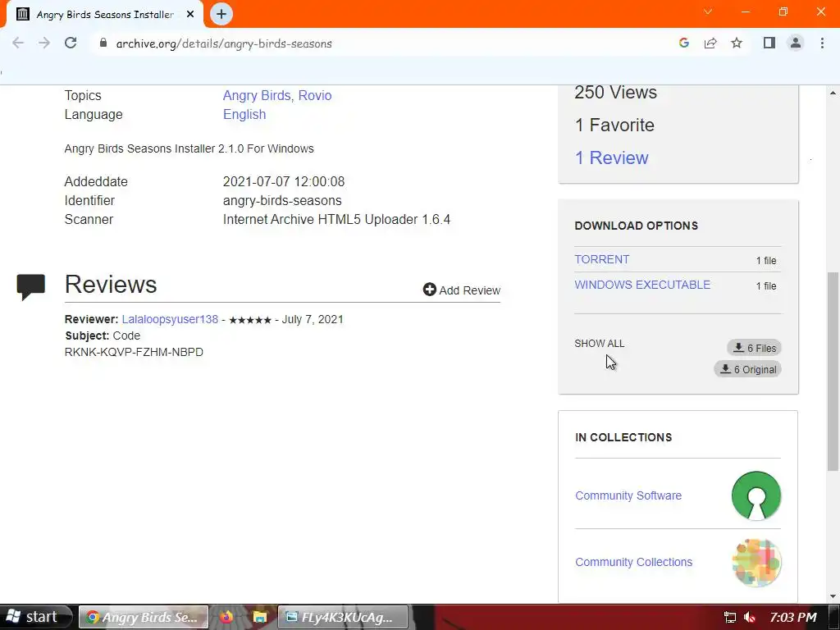
Task: Open the Google icon in address bar
Action: pyautogui.click(x=683, y=43)
